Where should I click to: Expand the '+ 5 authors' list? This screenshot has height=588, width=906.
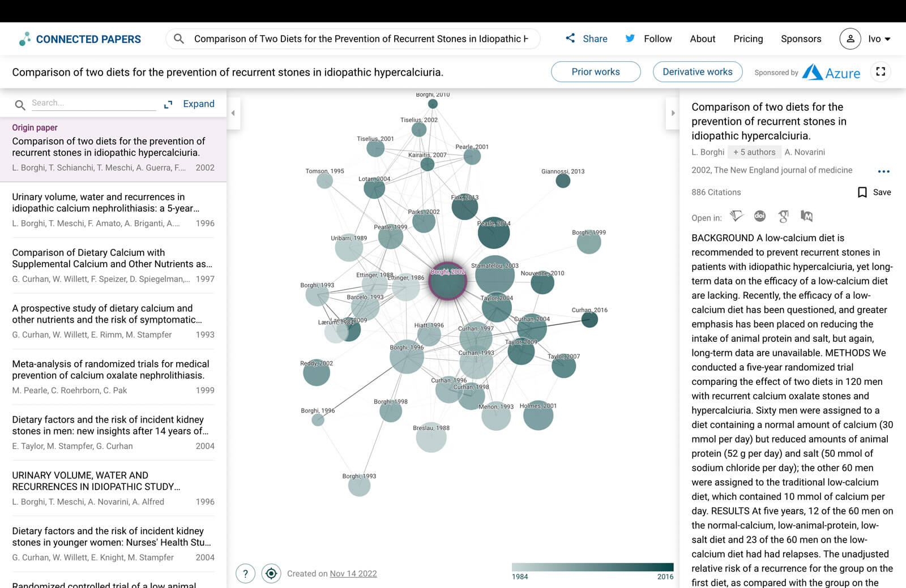coord(754,152)
